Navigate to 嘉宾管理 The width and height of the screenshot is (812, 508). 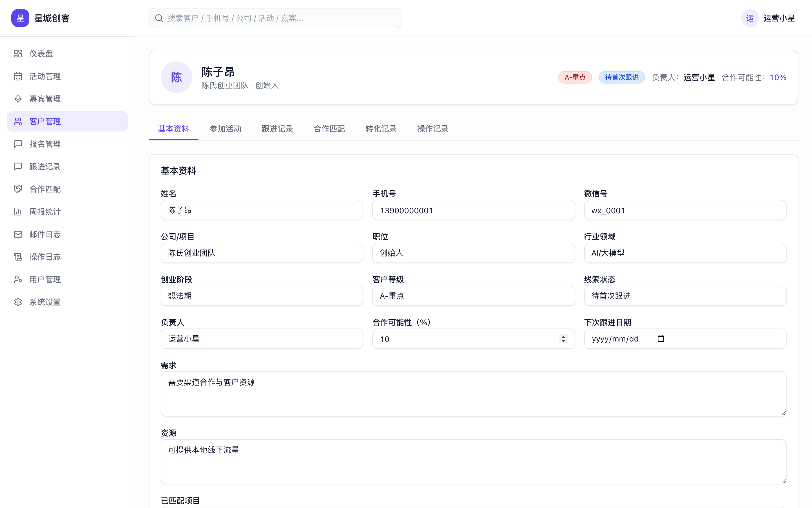click(67, 99)
